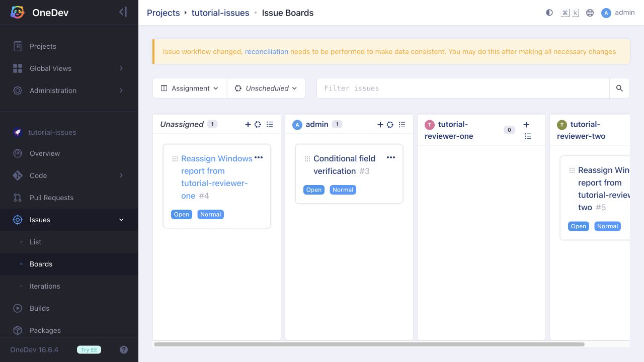This screenshot has width=644, height=362.
Task: Click the Issues target icon
Action: [x=18, y=220]
